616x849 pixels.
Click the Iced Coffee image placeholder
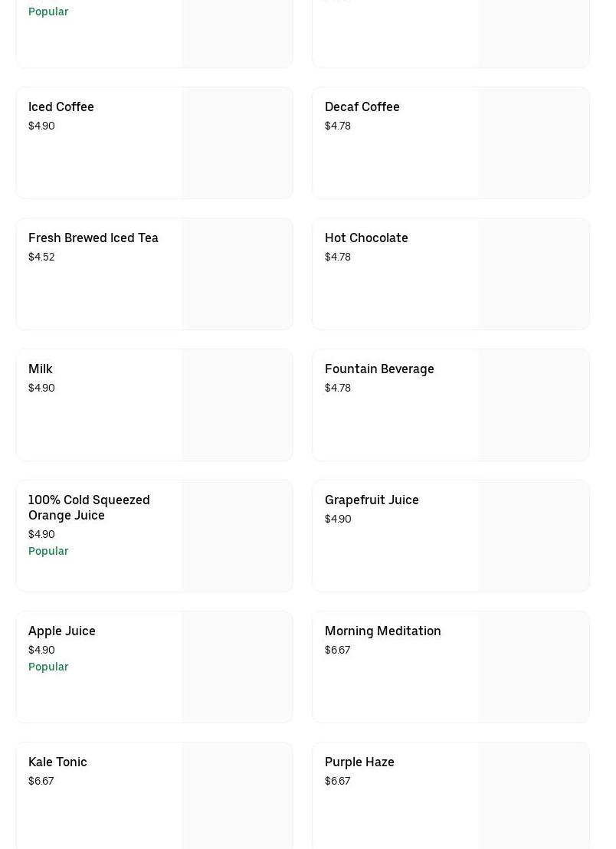237,143
